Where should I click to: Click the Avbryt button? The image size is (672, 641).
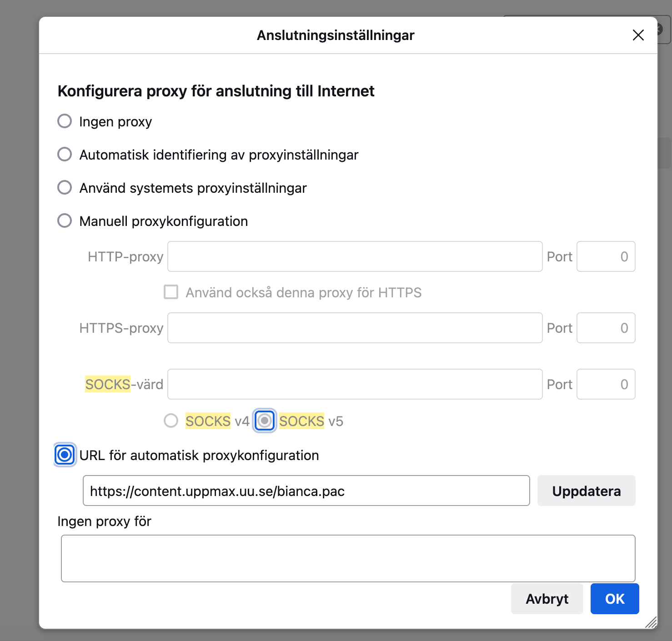[x=547, y=599]
